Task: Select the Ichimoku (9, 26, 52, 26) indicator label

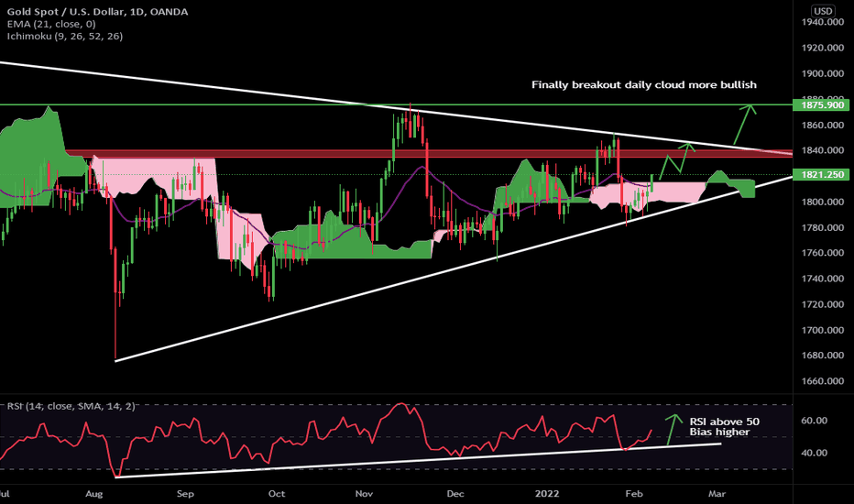Action: tap(65, 36)
